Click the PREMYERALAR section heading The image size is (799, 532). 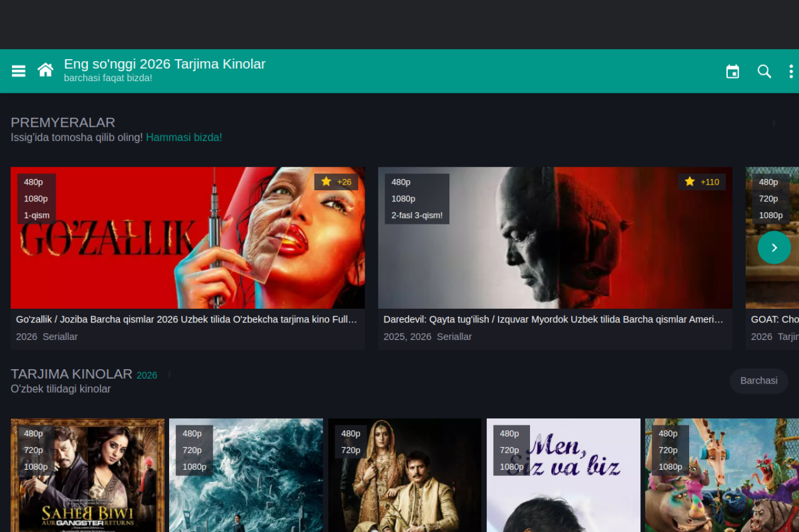[63, 122]
